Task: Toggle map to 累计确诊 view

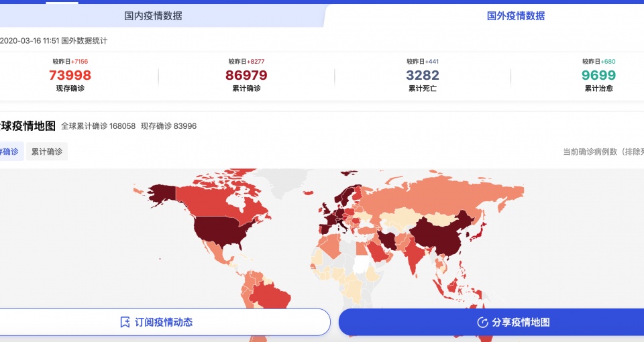Action: point(47,152)
